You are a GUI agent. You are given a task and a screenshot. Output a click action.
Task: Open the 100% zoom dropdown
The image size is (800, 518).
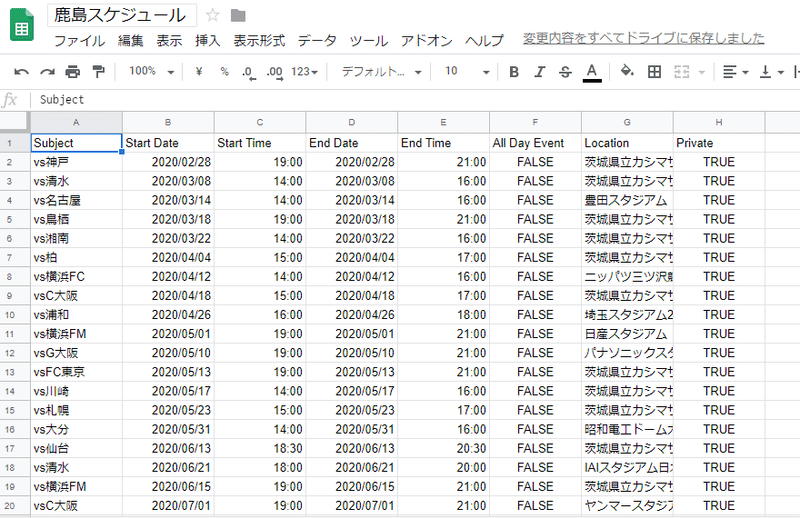(x=151, y=71)
